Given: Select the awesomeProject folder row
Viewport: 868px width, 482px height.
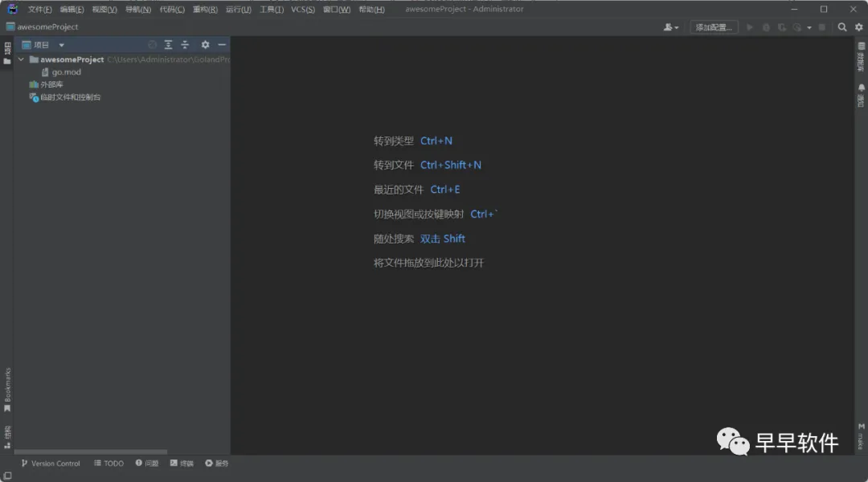Looking at the screenshot, I should [x=122, y=59].
